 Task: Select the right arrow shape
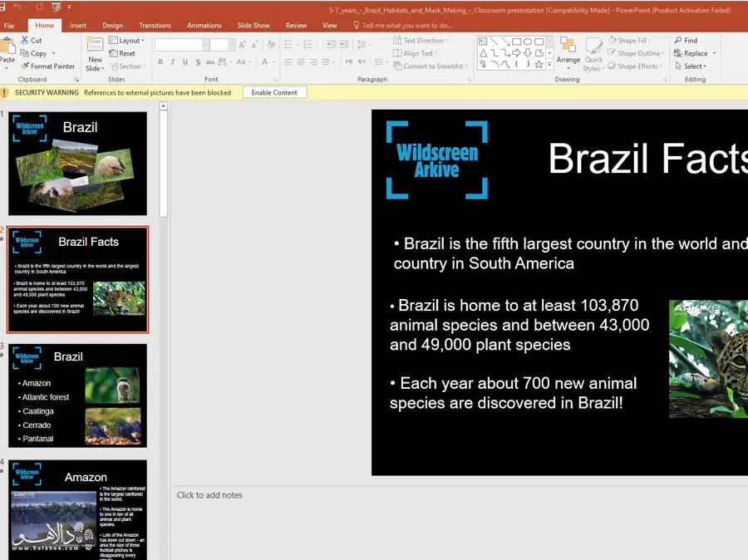(516, 53)
